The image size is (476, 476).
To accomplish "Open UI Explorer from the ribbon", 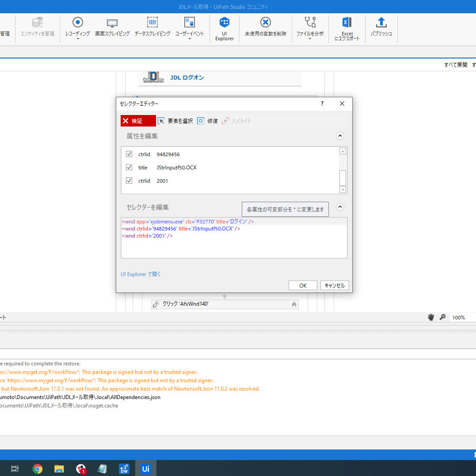I will point(225,29).
